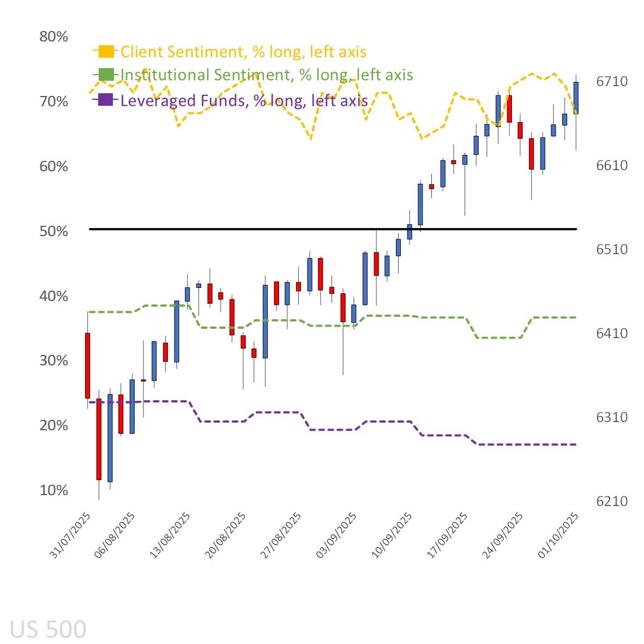Select the Institutional Sentiment legend label
The image size is (644, 644).
click(x=267, y=75)
